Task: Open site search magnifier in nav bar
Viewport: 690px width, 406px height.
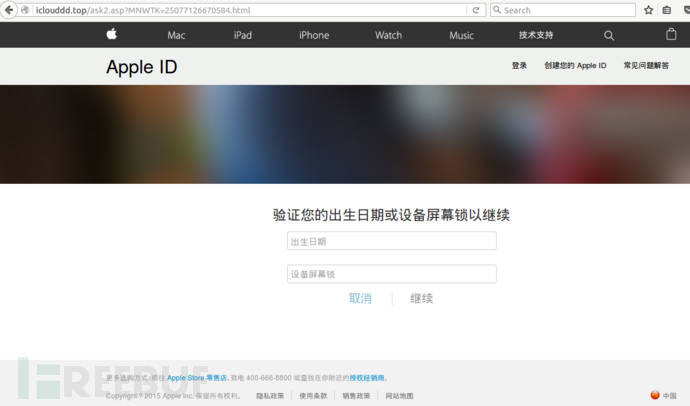Action: [609, 35]
